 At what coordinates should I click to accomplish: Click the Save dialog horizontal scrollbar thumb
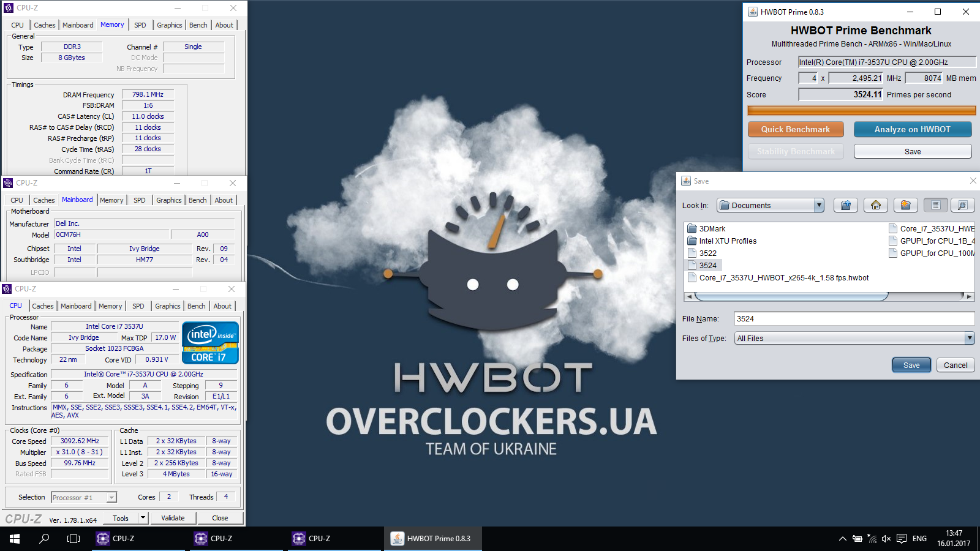point(791,296)
